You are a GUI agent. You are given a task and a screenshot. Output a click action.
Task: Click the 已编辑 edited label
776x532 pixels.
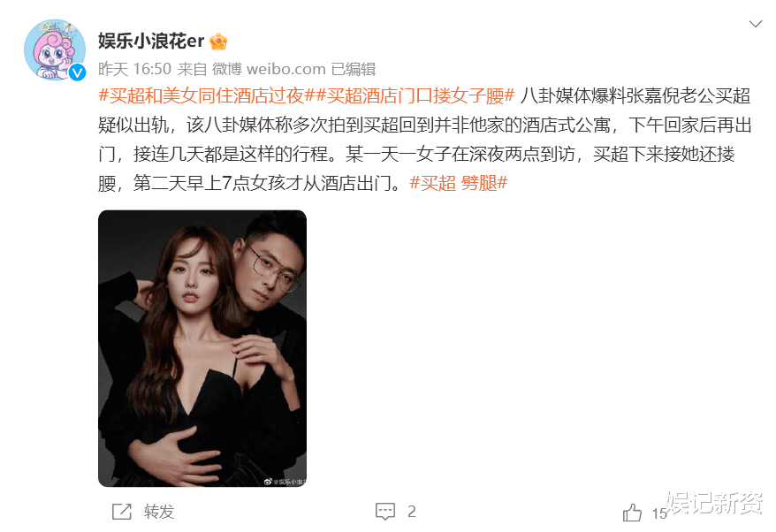click(354, 69)
